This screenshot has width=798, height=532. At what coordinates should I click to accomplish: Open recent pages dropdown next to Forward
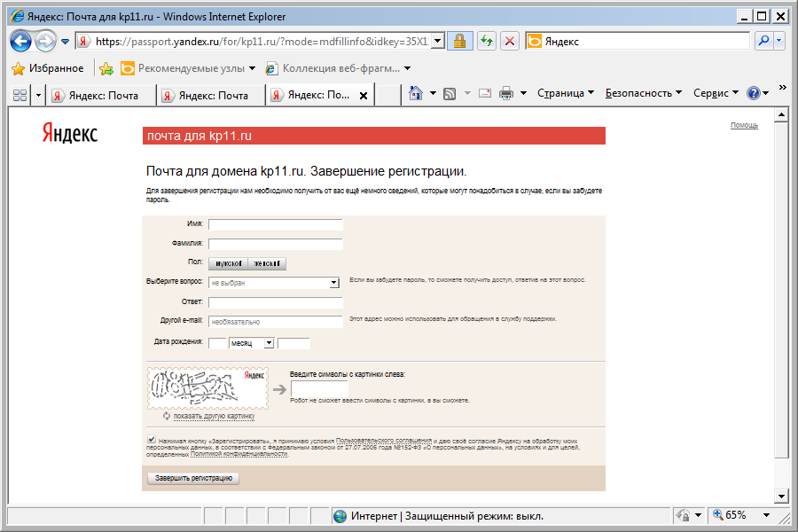[x=65, y=42]
